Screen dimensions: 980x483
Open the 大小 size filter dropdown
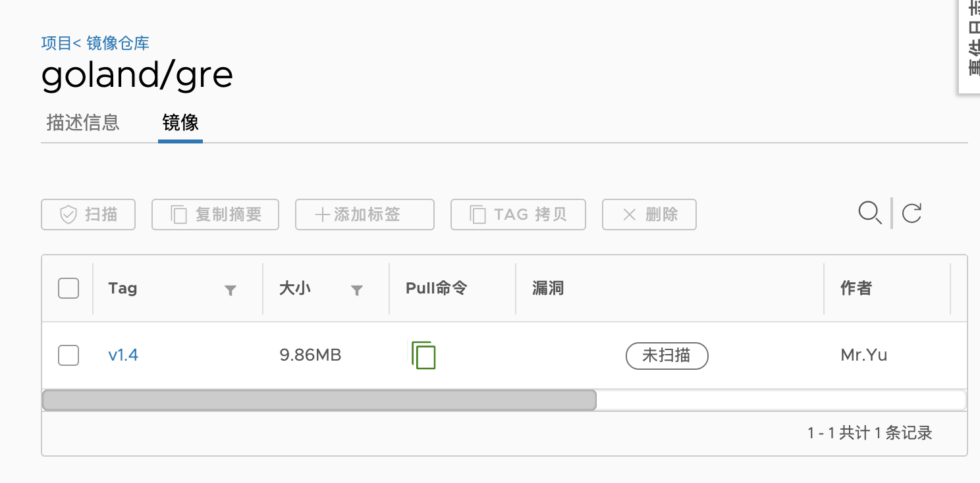356,290
